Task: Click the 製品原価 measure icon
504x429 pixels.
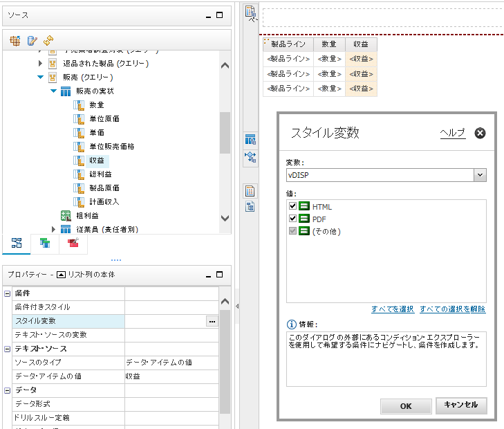Action: tap(79, 188)
